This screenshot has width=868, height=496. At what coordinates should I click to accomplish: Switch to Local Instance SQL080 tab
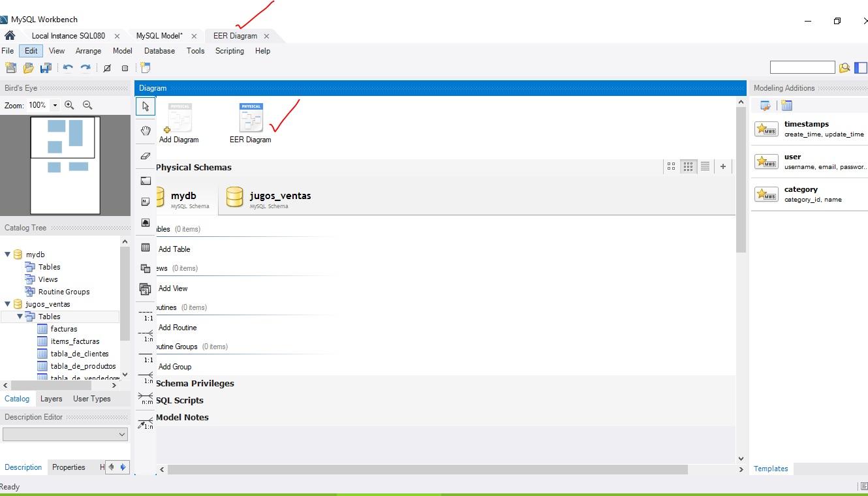pyautogui.click(x=69, y=36)
